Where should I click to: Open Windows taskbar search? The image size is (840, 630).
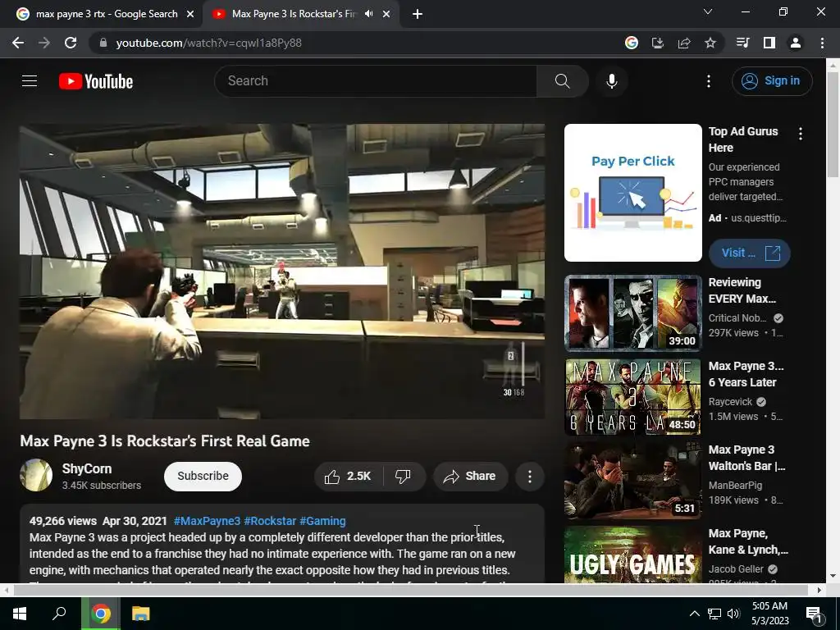[x=59, y=614]
